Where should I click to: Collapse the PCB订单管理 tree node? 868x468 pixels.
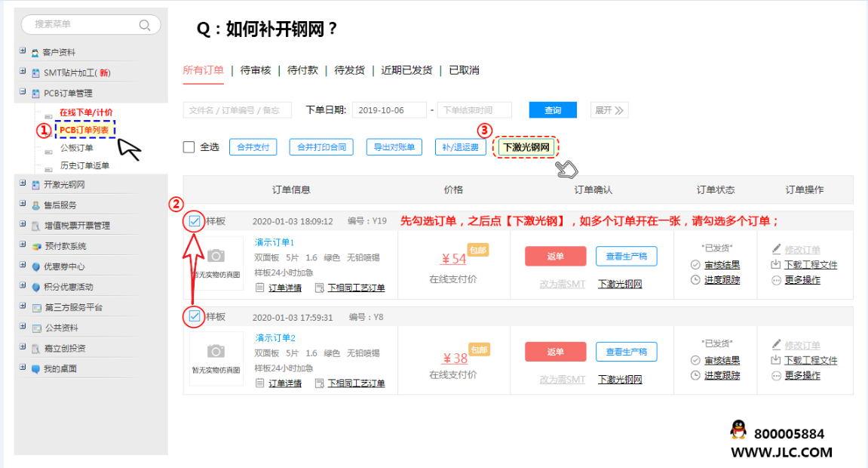pos(23,93)
